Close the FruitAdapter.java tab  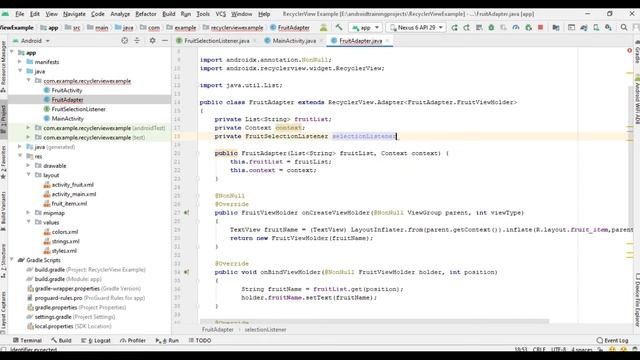coord(387,40)
